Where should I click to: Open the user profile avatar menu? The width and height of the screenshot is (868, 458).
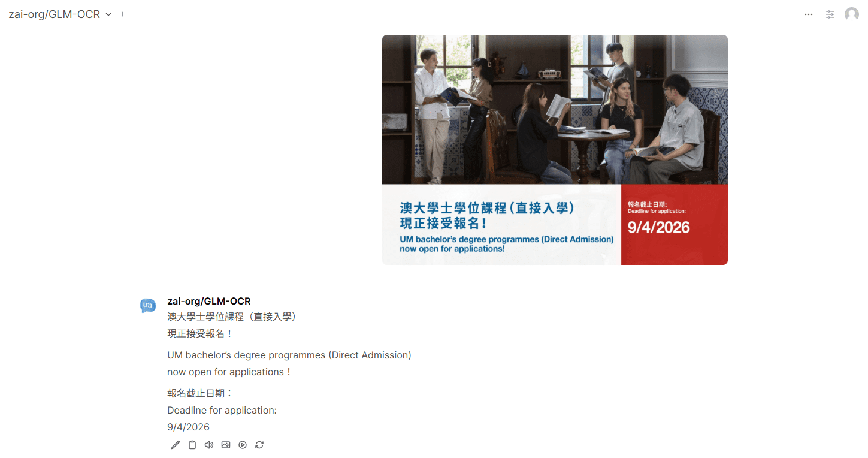point(852,14)
